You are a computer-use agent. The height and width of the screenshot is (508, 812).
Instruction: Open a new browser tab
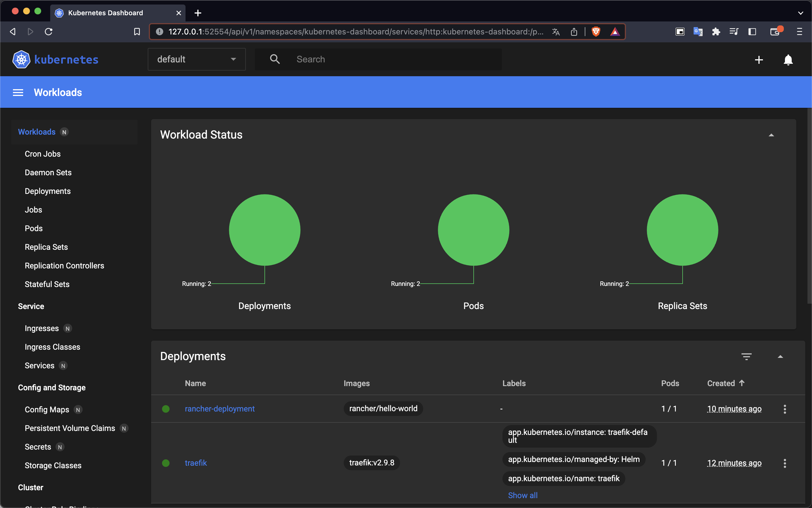click(x=198, y=13)
